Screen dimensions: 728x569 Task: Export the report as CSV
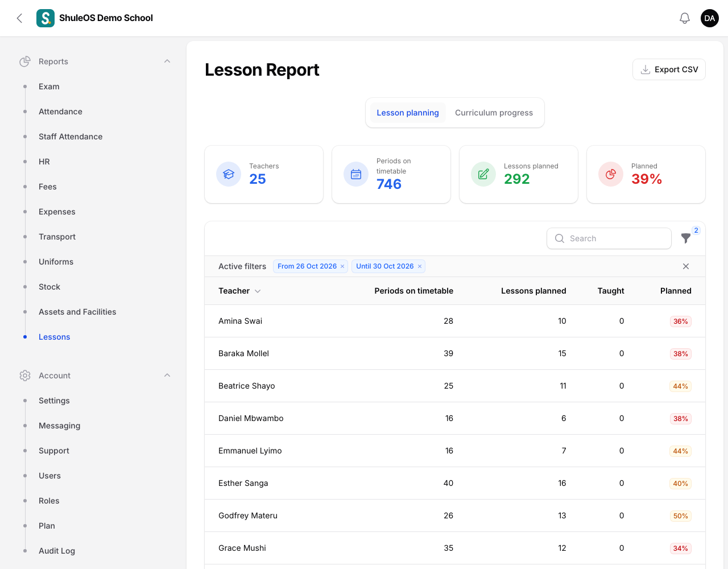tap(669, 69)
